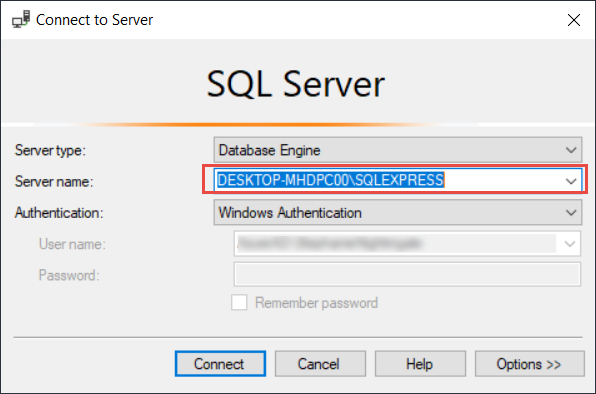Click the Windows Authentication combo box

pos(398,213)
